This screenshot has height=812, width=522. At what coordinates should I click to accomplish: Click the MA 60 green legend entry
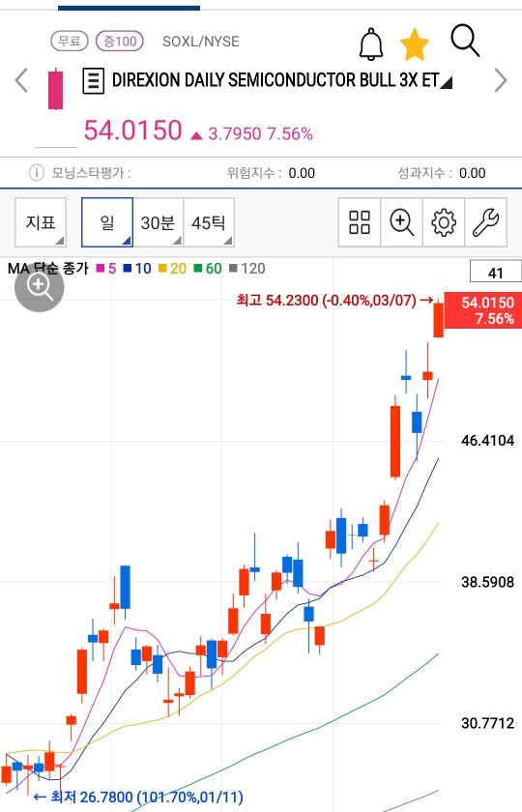coord(208,269)
